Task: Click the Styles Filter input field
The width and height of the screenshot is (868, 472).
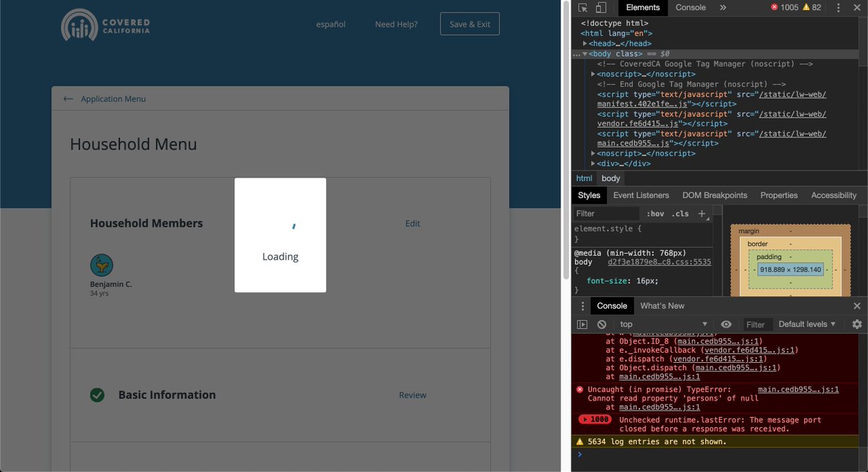Action: tap(606, 214)
